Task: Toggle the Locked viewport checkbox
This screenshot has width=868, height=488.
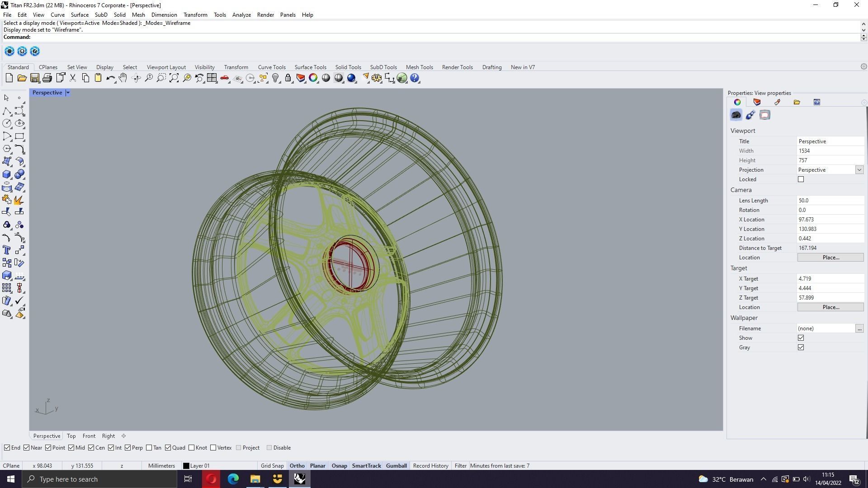Action: pyautogui.click(x=801, y=179)
